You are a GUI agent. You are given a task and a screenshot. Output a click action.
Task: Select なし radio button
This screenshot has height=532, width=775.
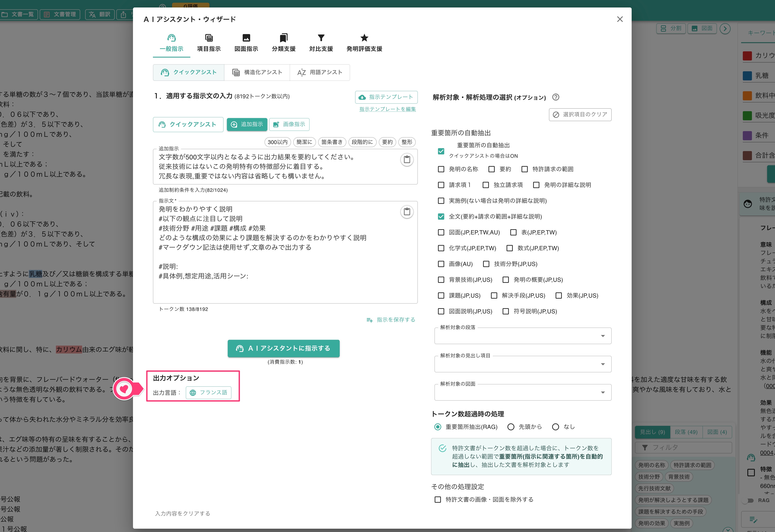click(556, 427)
